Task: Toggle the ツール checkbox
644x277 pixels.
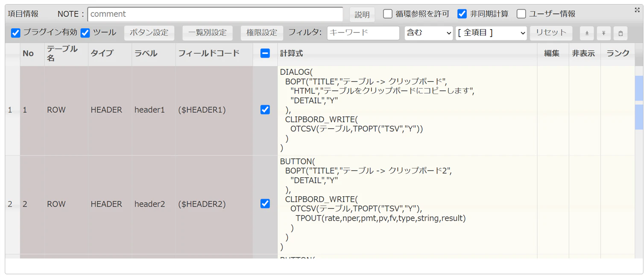Action: coord(85,33)
